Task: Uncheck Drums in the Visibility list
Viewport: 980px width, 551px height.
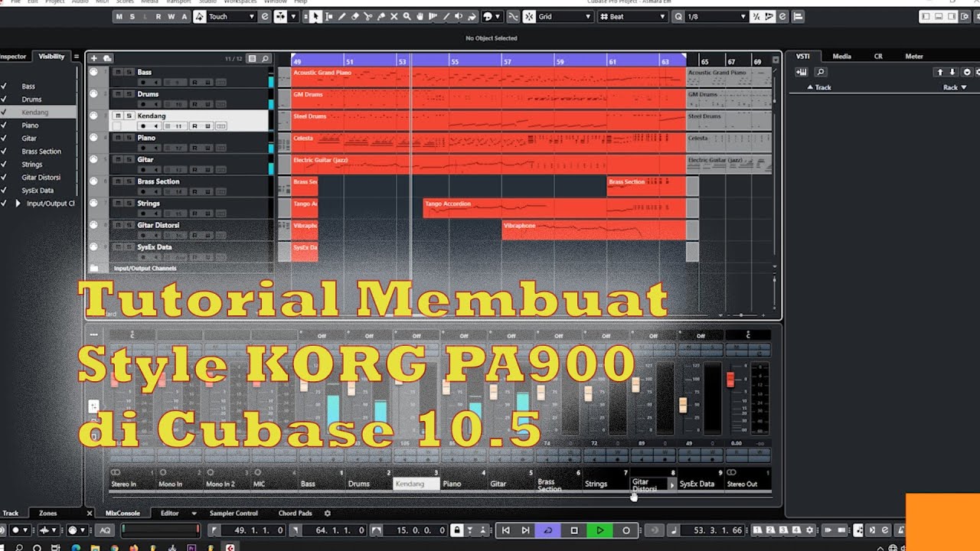Action: click(4, 99)
